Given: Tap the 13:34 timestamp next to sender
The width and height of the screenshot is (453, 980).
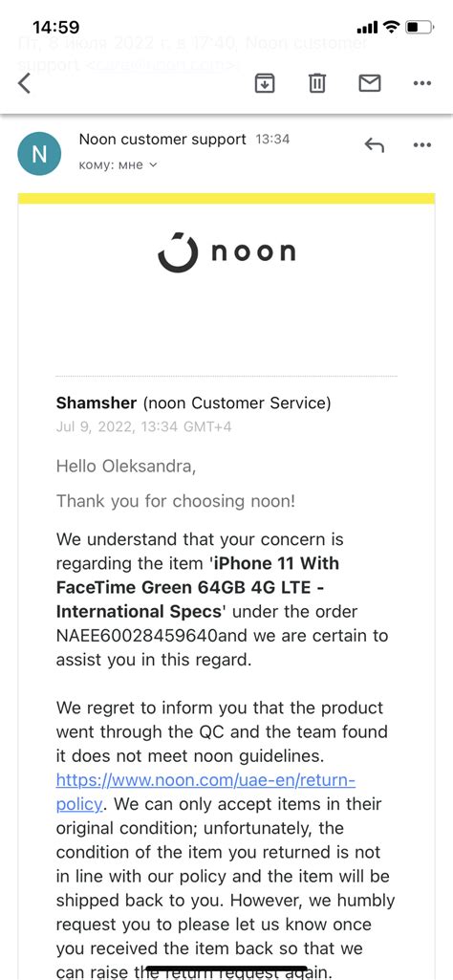Looking at the screenshot, I should tap(272, 140).
